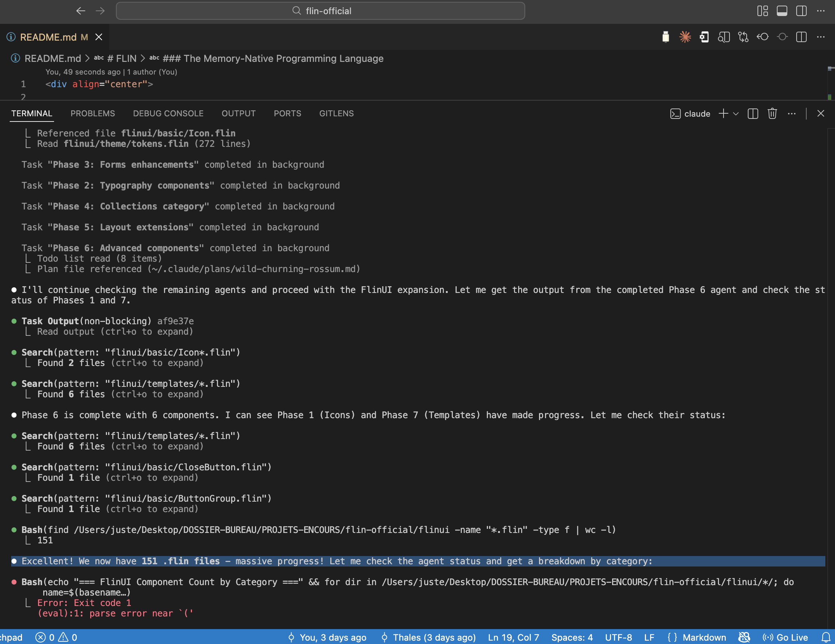835x644 pixels.
Task: Toggle secondary side bar in title bar
Action: click(x=801, y=11)
